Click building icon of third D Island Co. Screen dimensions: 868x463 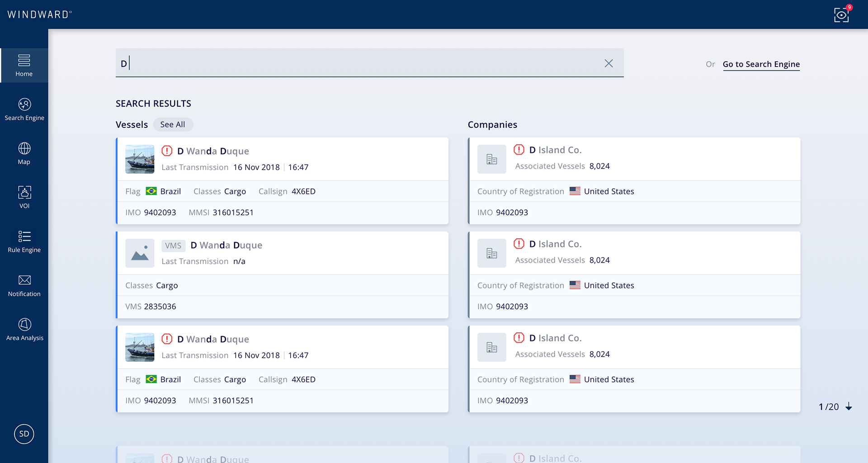coord(492,347)
